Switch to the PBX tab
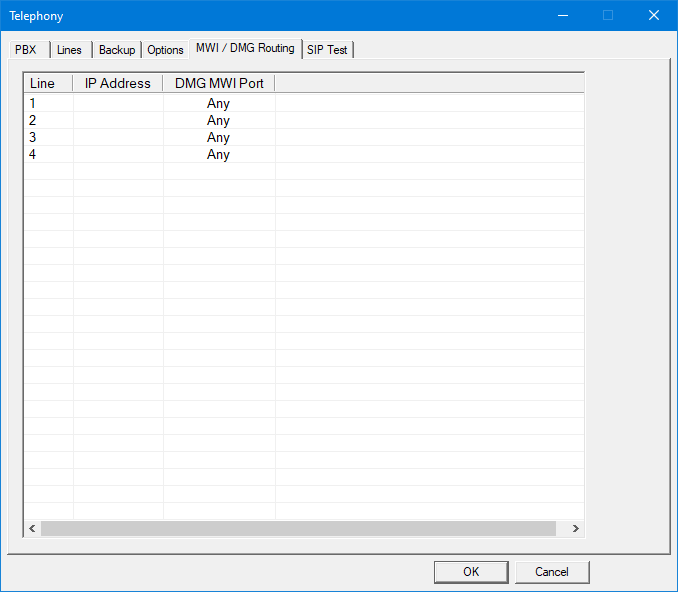Image resolution: width=678 pixels, height=592 pixels. (x=26, y=50)
